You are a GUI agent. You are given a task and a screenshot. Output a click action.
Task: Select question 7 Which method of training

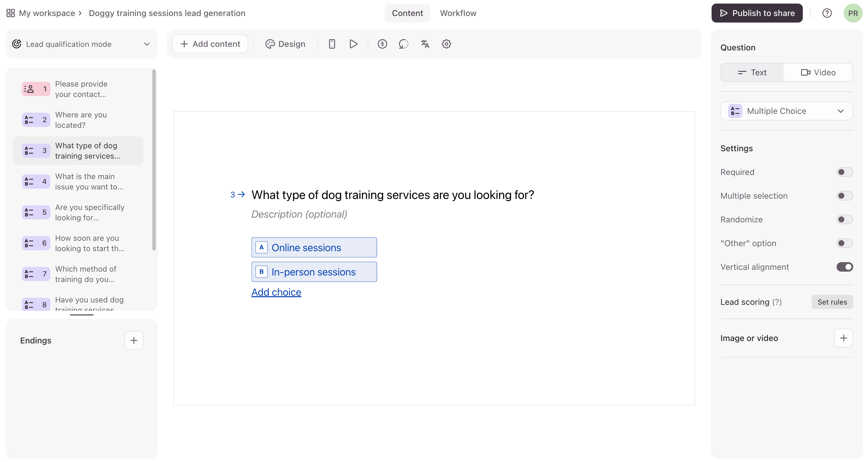(x=78, y=274)
